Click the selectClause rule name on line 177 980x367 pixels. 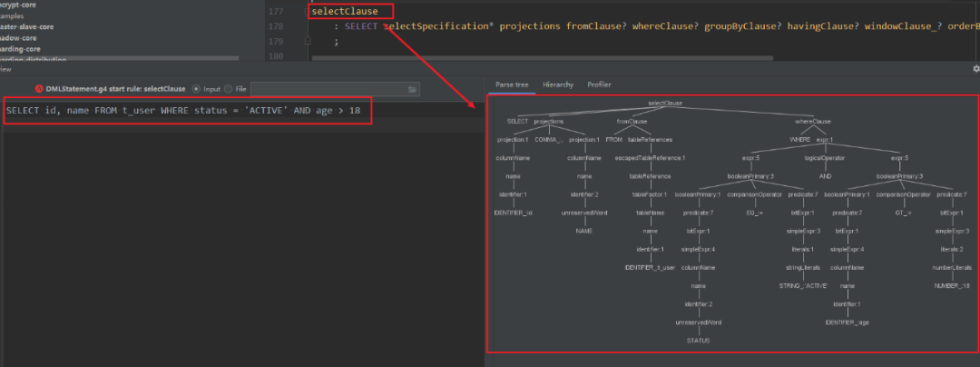click(345, 11)
